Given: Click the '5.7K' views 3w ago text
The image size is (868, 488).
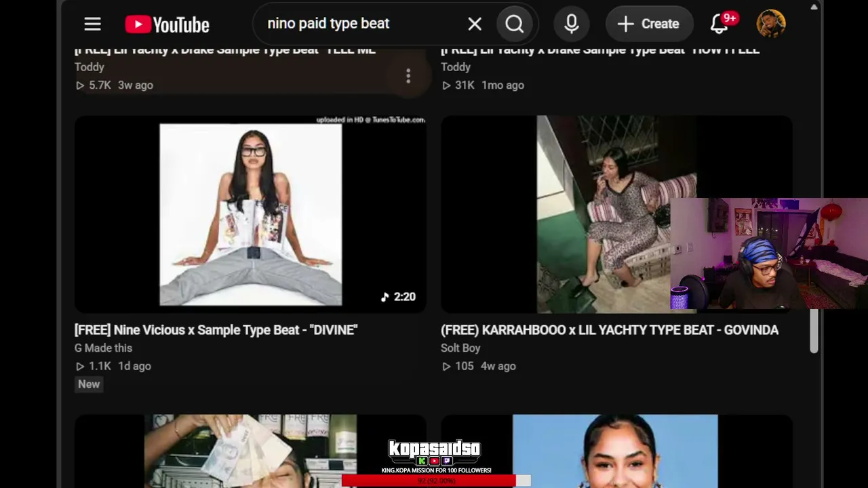Looking at the screenshot, I should pyautogui.click(x=114, y=85).
